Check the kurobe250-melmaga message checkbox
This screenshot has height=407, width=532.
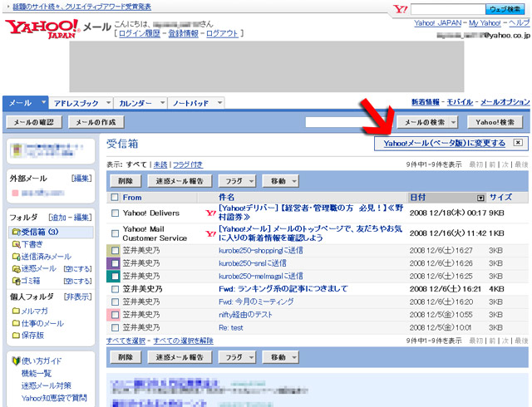pos(115,276)
